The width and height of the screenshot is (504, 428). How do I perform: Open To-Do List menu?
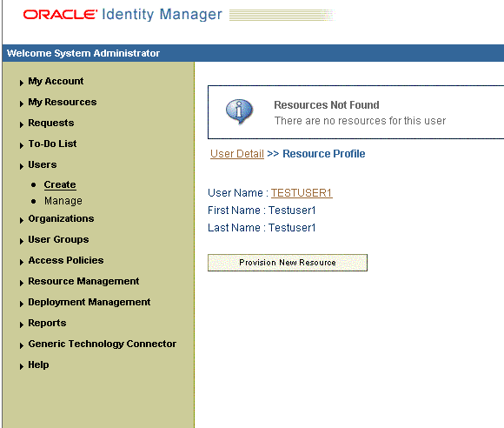click(52, 144)
